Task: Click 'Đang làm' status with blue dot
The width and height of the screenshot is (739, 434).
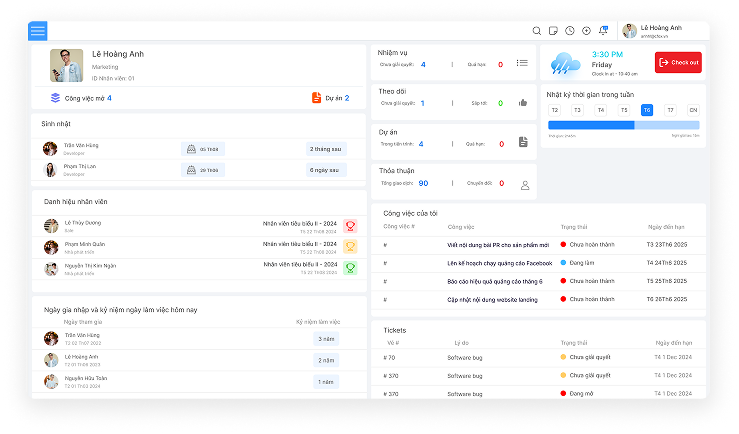Action: [x=578, y=263]
